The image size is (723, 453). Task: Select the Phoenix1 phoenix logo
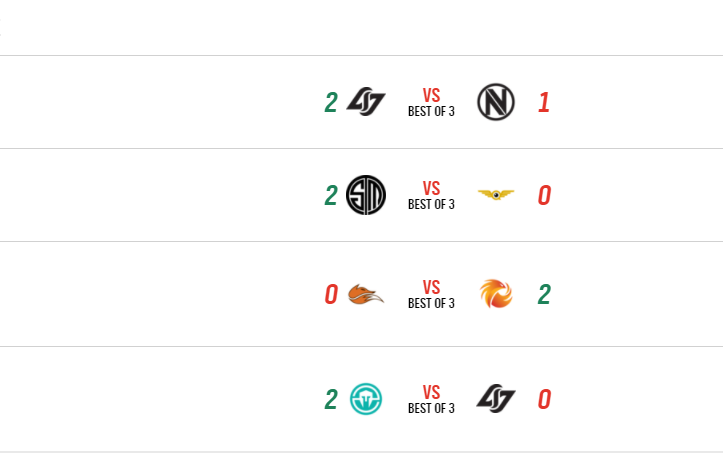(x=495, y=295)
